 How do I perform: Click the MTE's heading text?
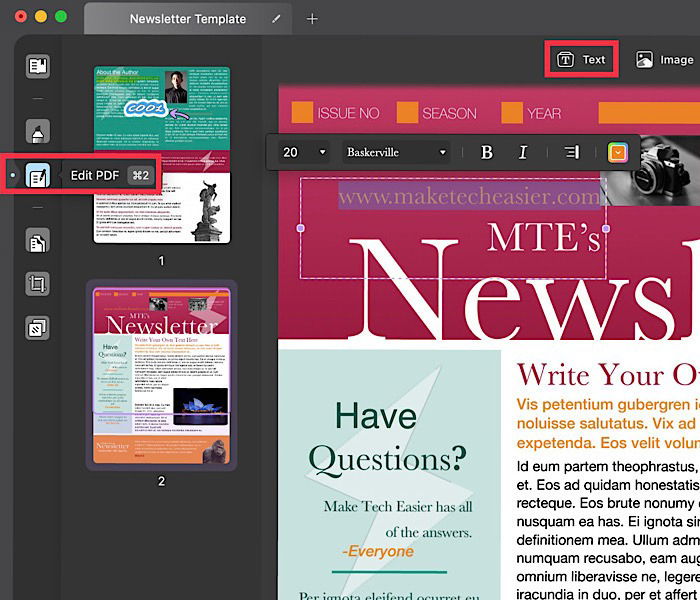(x=543, y=238)
